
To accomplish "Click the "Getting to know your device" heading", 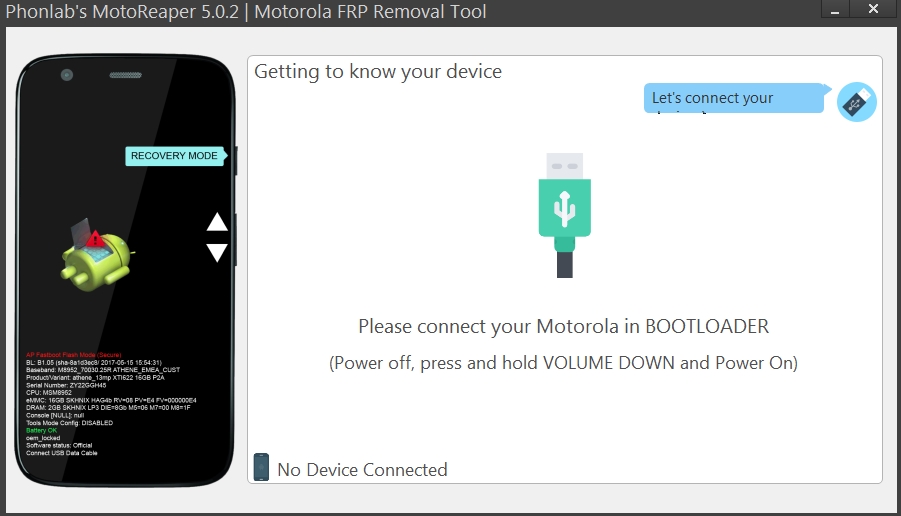I will tap(378, 71).
